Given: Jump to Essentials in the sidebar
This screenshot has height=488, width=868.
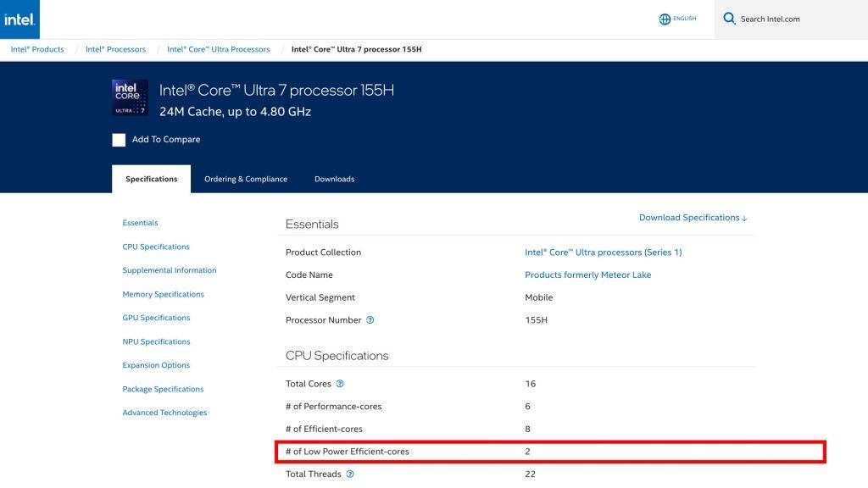Looking at the screenshot, I should point(140,223).
